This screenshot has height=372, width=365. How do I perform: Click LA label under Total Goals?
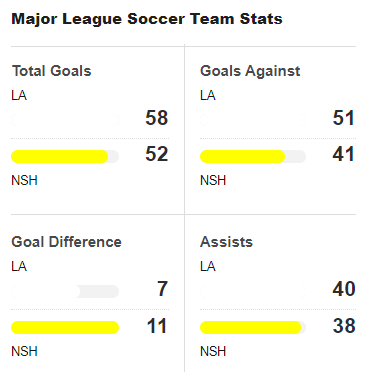pos(19,95)
